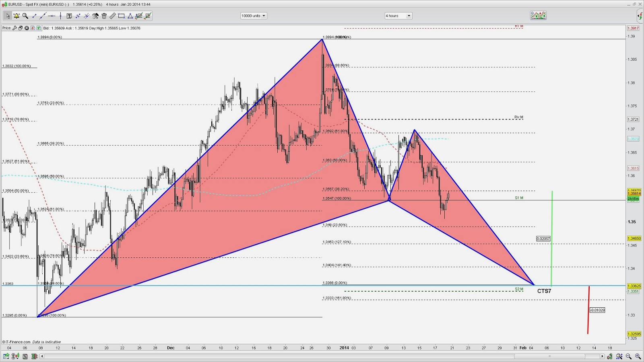The width and height of the screenshot is (644, 362).
Task: Select the arrow cursor tool
Action: [x=8, y=16]
